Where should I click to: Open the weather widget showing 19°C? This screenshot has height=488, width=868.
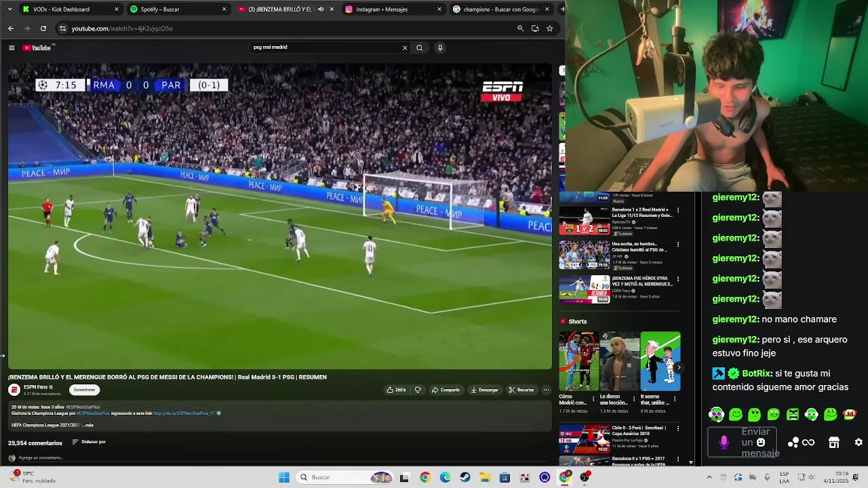point(32,477)
